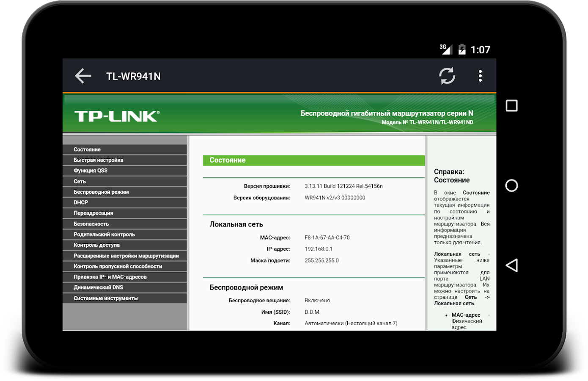Open Системные инструменты menu item
The width and height of the screenshot is (588, 381).
click(124, 298)
